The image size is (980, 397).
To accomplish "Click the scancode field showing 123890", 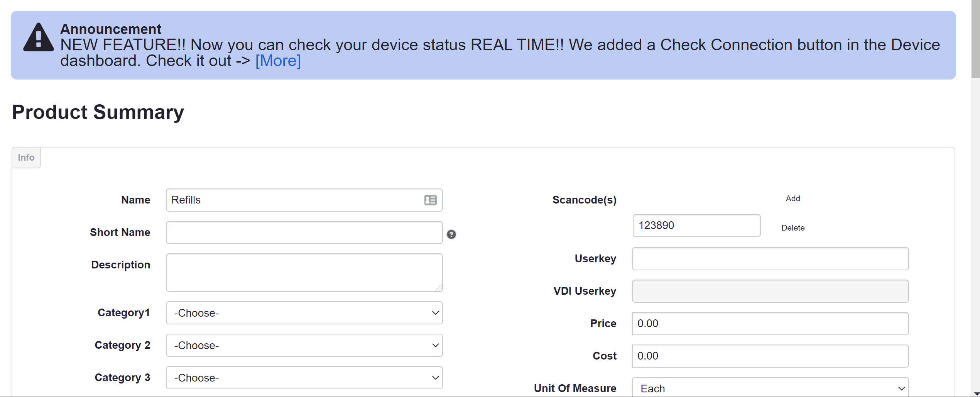I will click(696, 226).
